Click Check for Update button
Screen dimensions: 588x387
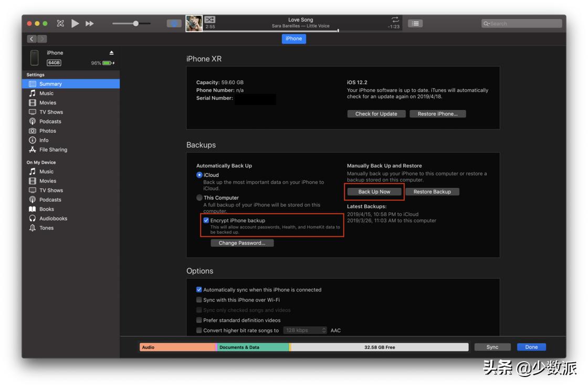point(376,114)
